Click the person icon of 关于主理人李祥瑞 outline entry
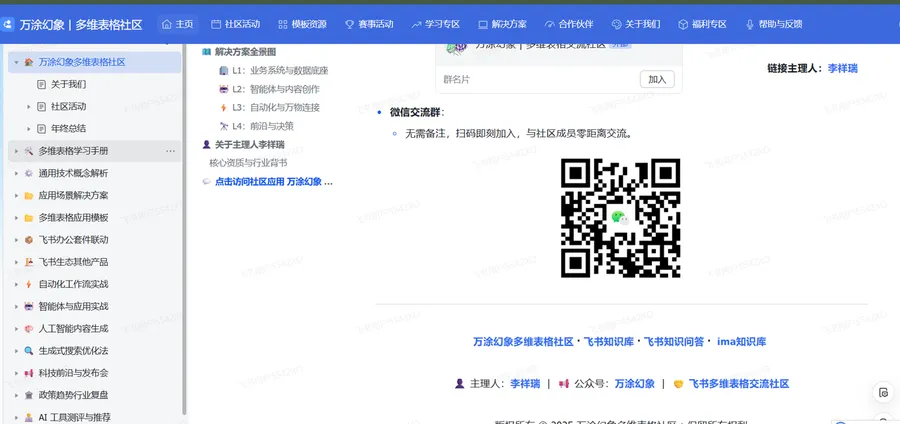The width and height of the screenshot is (900, 424). click(x=207, y=145)
